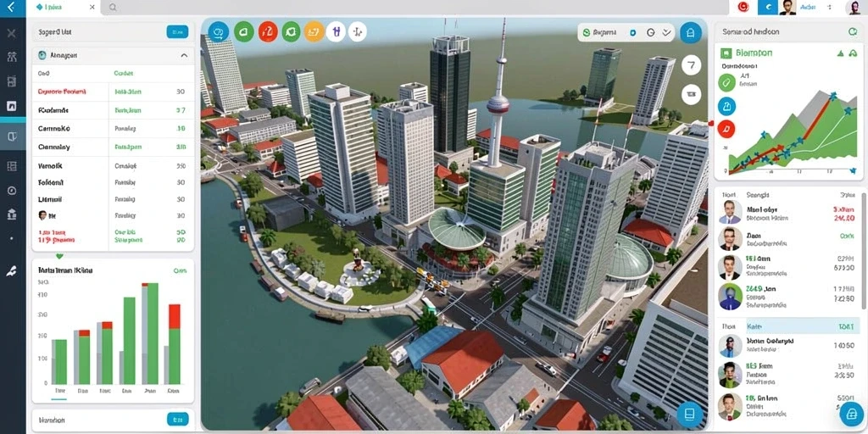Viewport: 868px width, 434px height.
Task: Click the white circle with purple symbol
Action: [x=336, y=31]
